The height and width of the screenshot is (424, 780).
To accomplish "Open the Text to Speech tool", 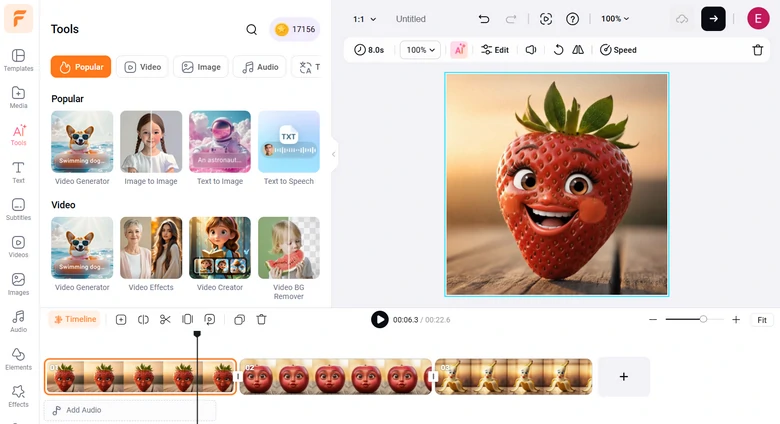I will tap(289, 148).
